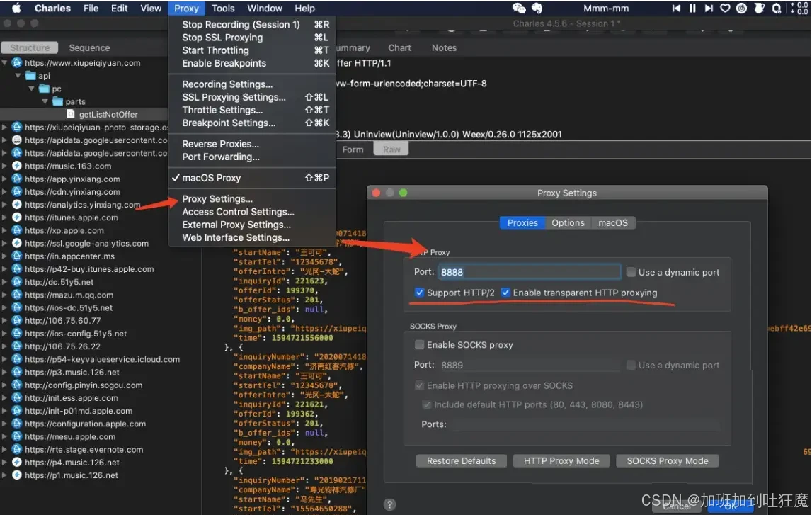This screenshot has width=812, height=515.
Task: Skip to next track in the menu bar
Action: click(709, 9)
